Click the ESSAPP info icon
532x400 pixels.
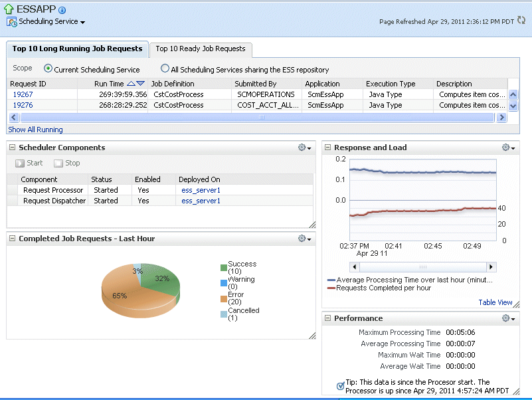coord(62,9)
